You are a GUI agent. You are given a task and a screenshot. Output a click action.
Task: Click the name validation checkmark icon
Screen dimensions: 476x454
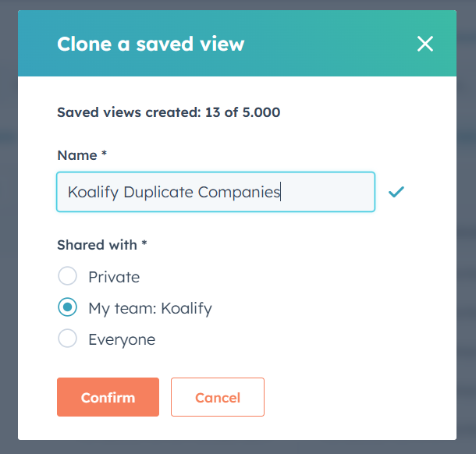[x=396, y=192]
